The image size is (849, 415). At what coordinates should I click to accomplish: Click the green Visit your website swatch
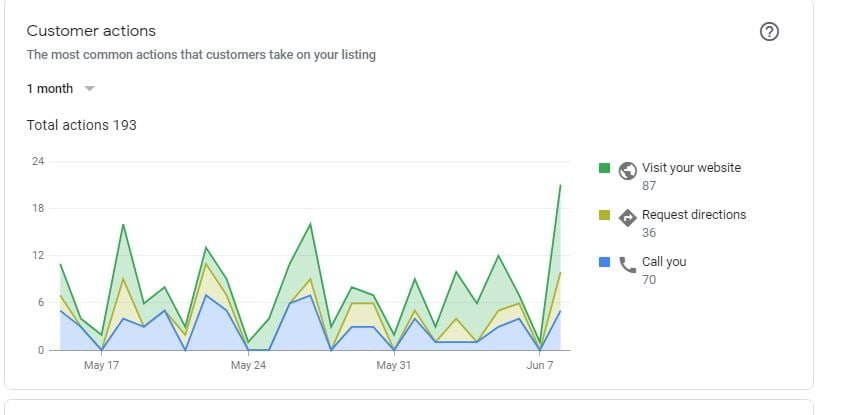tap(604, 168)
